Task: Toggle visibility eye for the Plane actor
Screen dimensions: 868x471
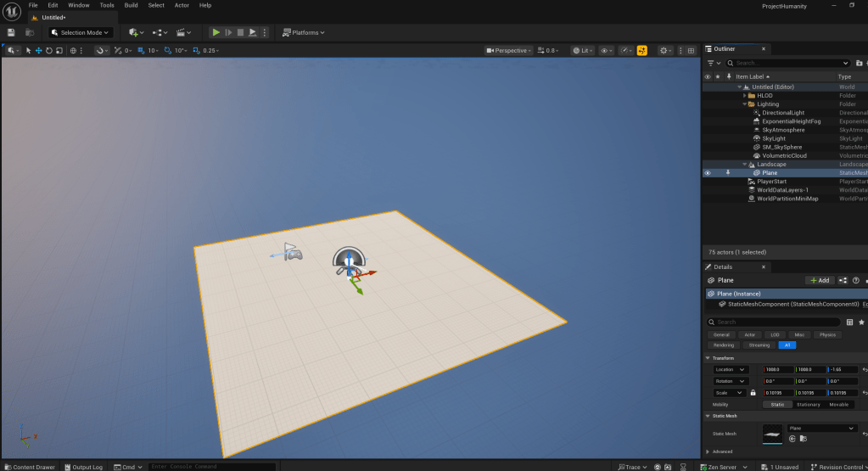Action: (708, 173)
